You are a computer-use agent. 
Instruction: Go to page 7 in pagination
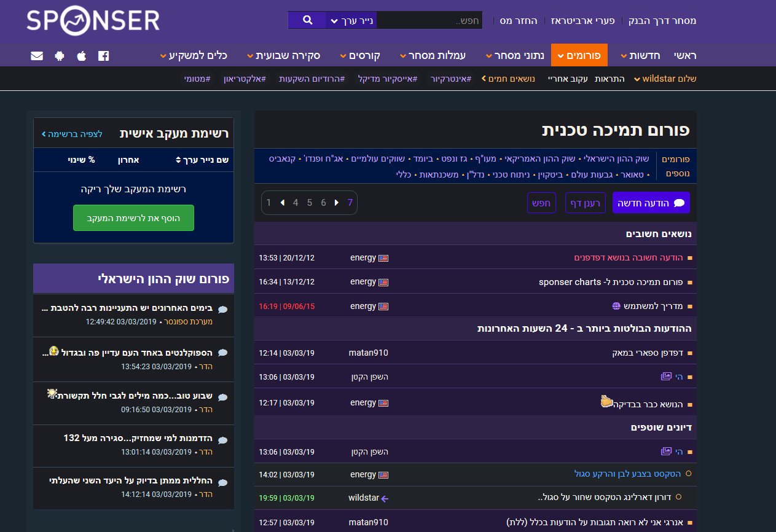(350, 203)
